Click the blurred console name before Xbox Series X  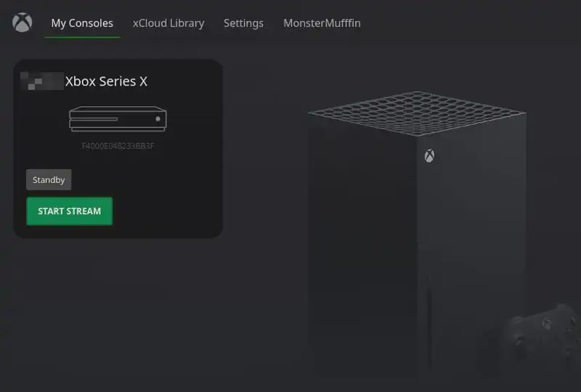click(x=42, y=81)
